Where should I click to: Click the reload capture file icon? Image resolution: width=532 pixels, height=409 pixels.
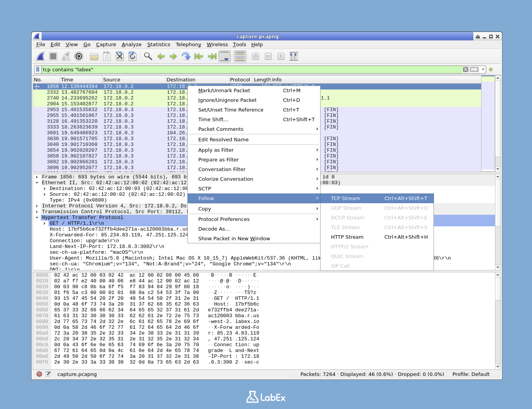click(132, 56)
